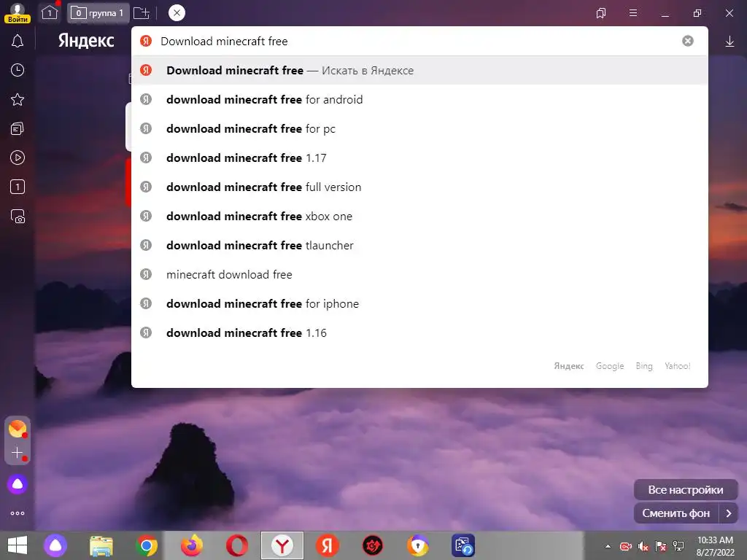Choose suggestion 'full version'
This screenshot has width=747, height=560.
[x=419, y=187]
